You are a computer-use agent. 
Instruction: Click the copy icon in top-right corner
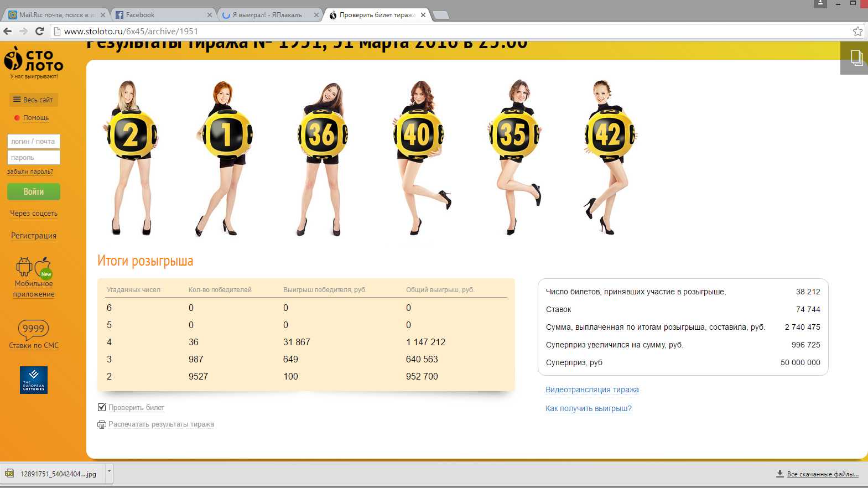pyautogui.click(x=856, y=58)
